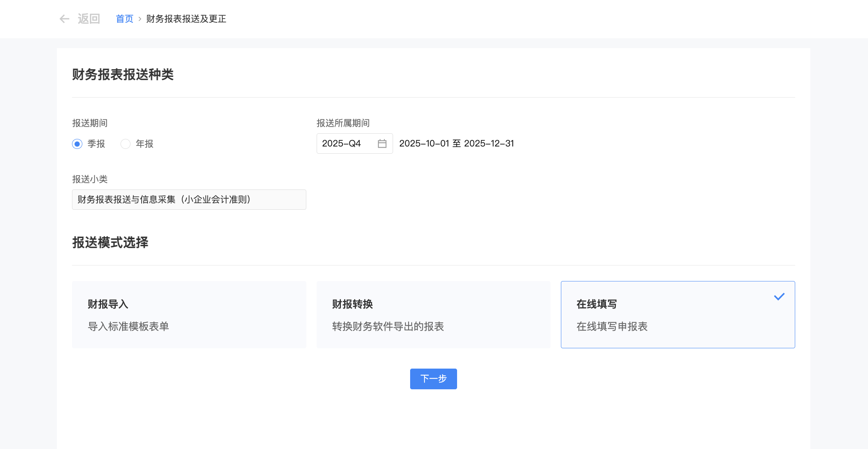The height and width of the screenshot is (449, 868).
Task: Click 转换财务软件导出的报表 description text
Action: (388, 326)
